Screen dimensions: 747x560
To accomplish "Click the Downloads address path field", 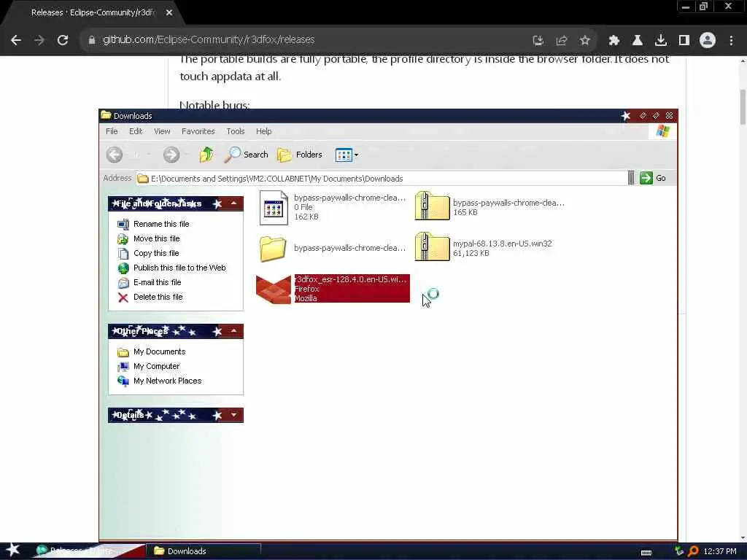I will (381, 179).
